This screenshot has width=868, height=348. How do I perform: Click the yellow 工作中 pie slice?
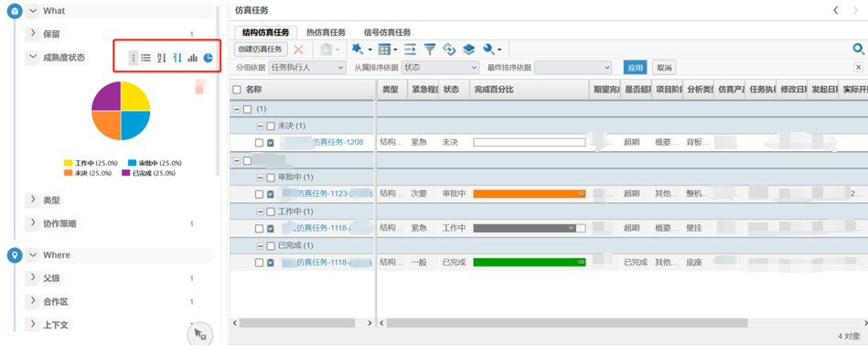134,96
